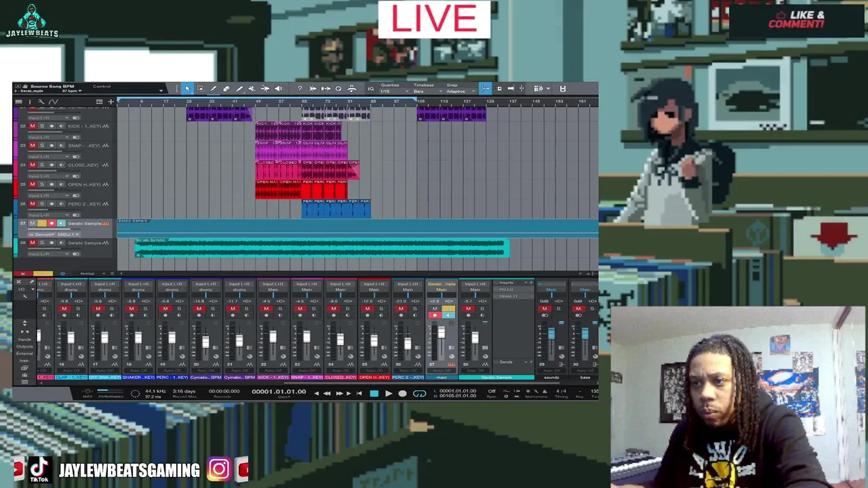The height and width of the screenshot is (488, 868).
Task: Click the floppy disk save icon
Action: coord(563,89)
